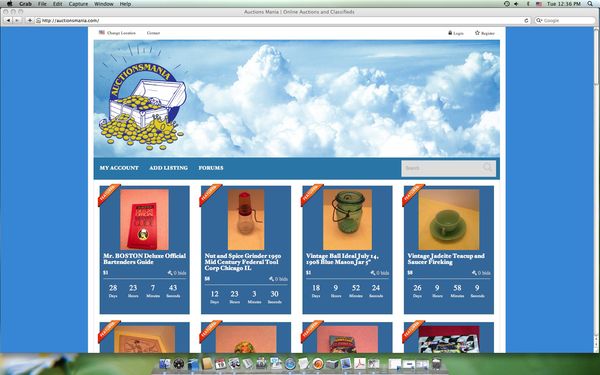Click Featured ribbon on Mr. BOSTON listing
This screenshot has height=375, width=600.
pos(109,195)
